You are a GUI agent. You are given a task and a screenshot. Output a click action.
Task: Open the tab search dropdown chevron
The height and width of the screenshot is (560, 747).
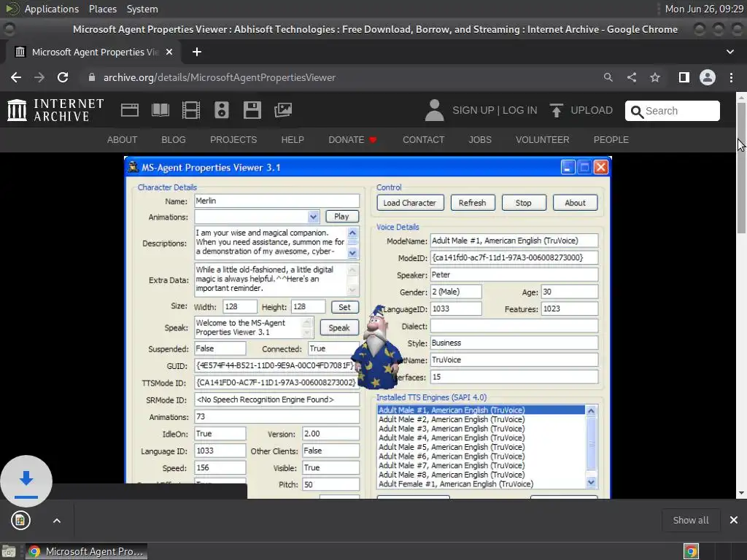point(729,52)
